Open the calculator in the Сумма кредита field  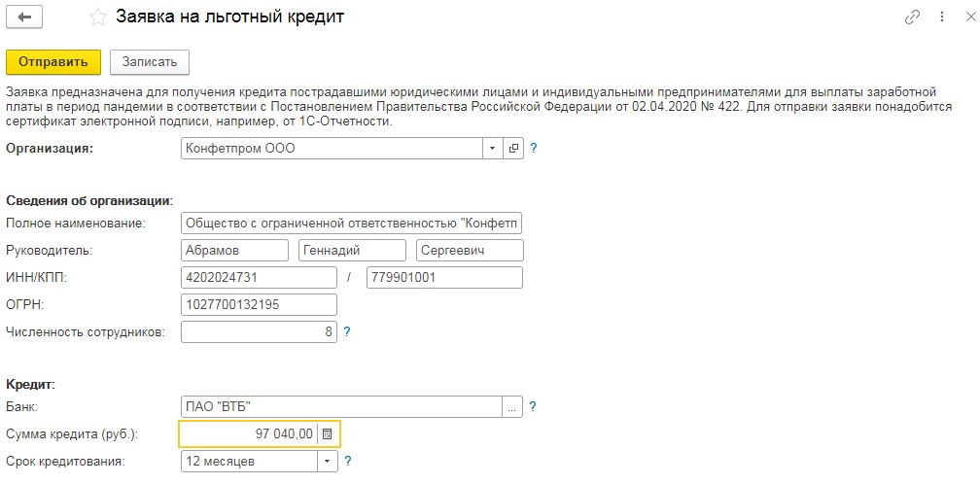[x=327, y=434]
